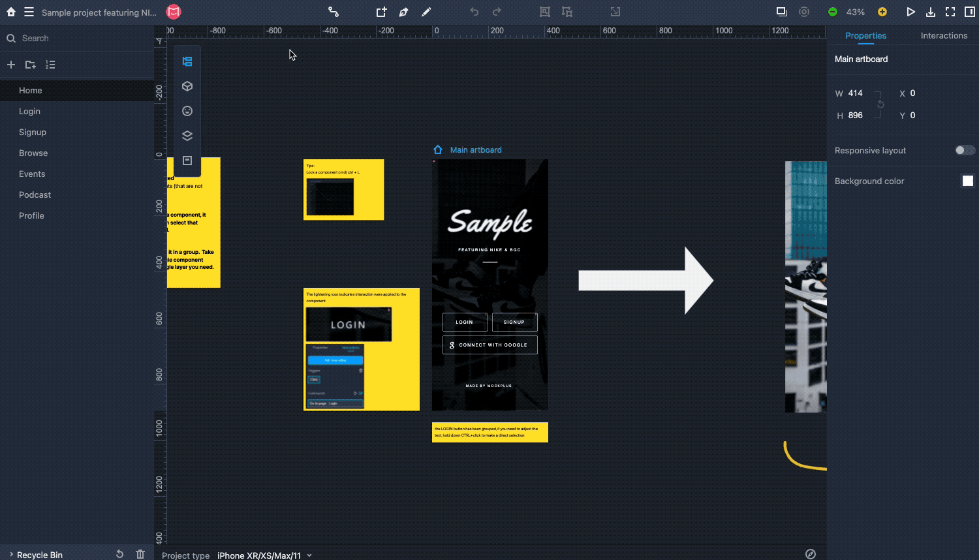Select the interaction link connector tool
The width and height of the screenshot is (979, 560).
(334, 12)
